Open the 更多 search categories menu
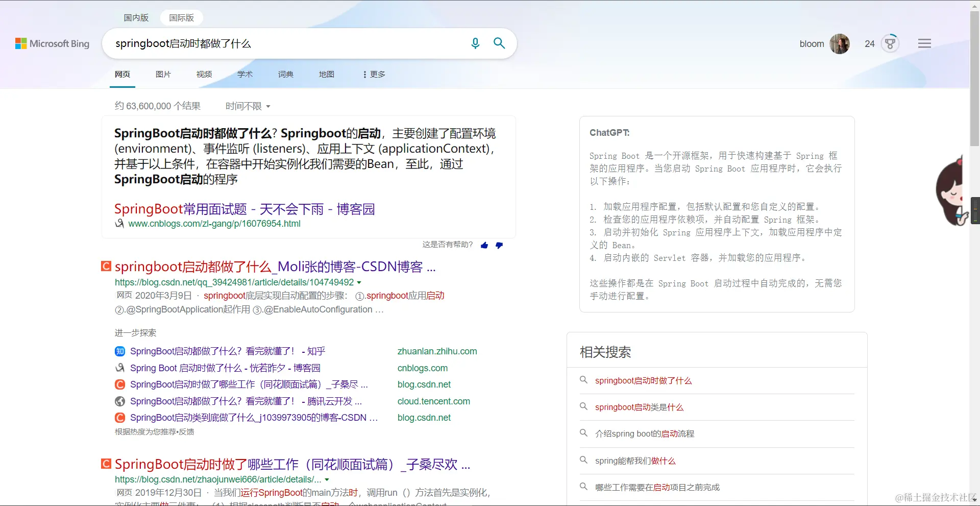Screen dimensions: 980x506 tap(374, 75)
